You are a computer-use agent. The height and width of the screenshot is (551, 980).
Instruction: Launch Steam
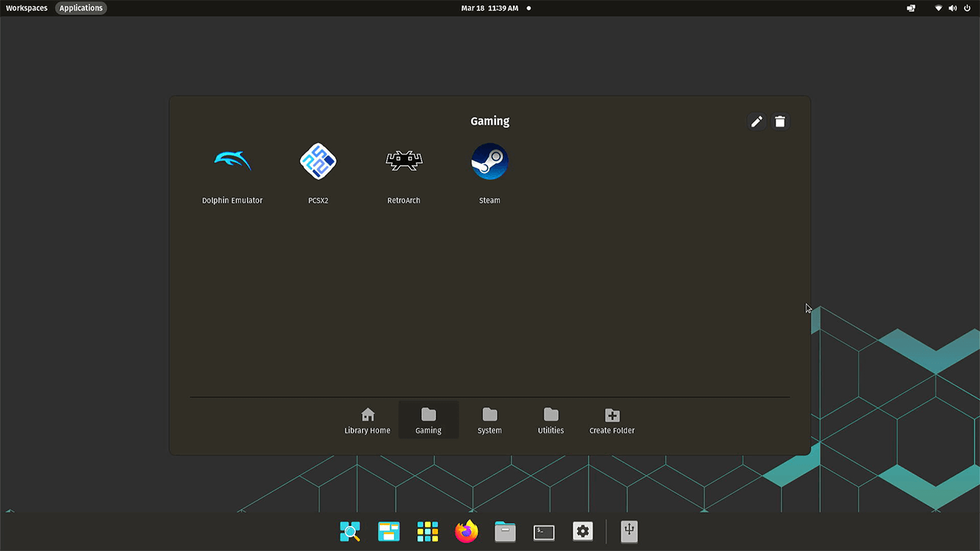489,162
